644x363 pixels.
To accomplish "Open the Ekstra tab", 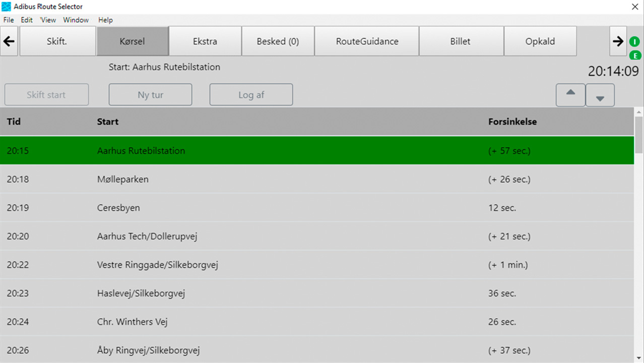I will pyautogui.click(x=205, y=41).
